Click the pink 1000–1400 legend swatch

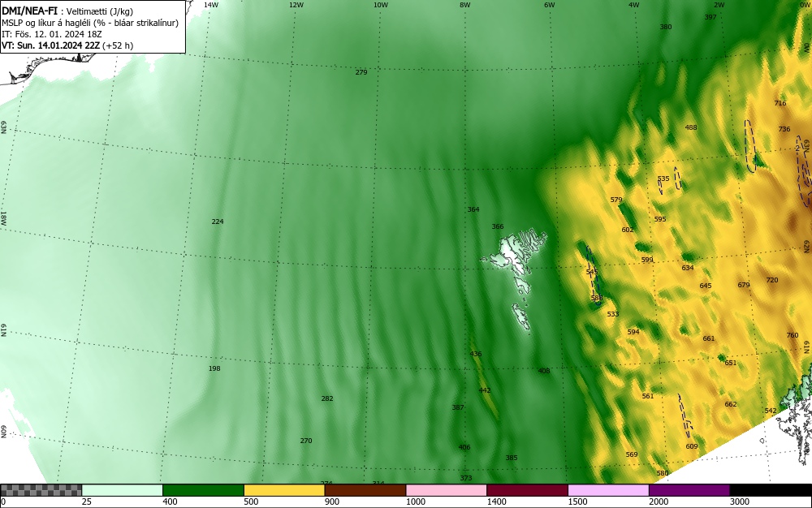pyautogui.click(x=447, y=490)
